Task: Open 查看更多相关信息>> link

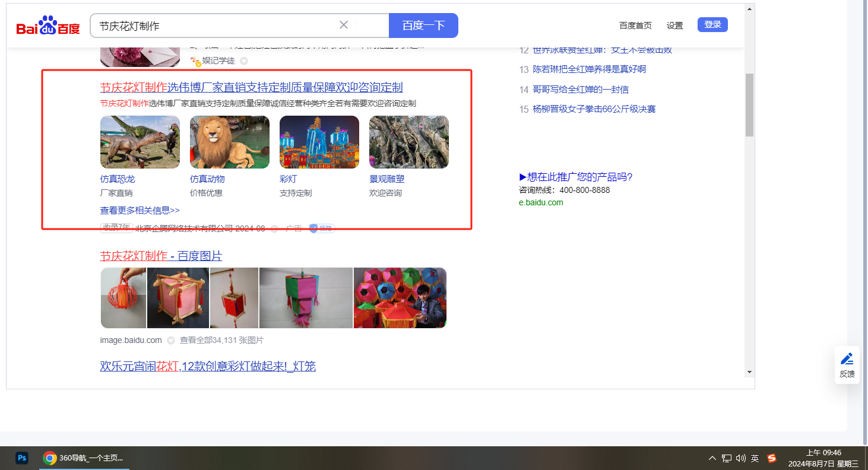Action: click(140, 211)
